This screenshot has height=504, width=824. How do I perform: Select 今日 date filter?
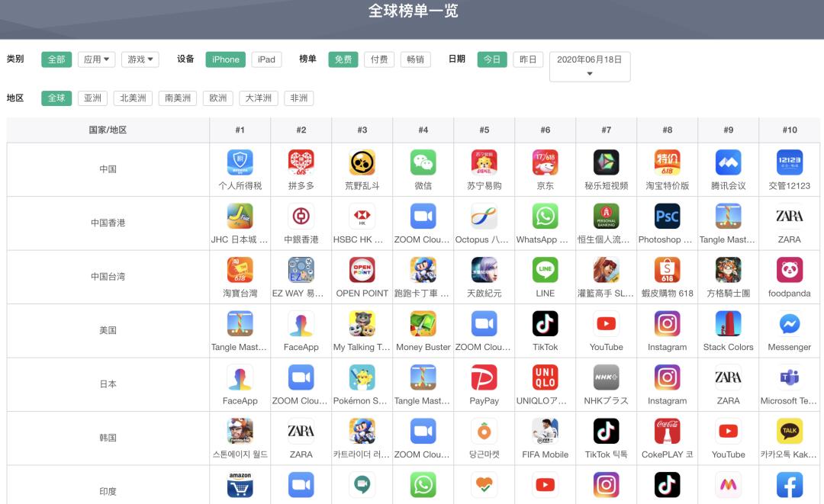click(x=492, y=59)
